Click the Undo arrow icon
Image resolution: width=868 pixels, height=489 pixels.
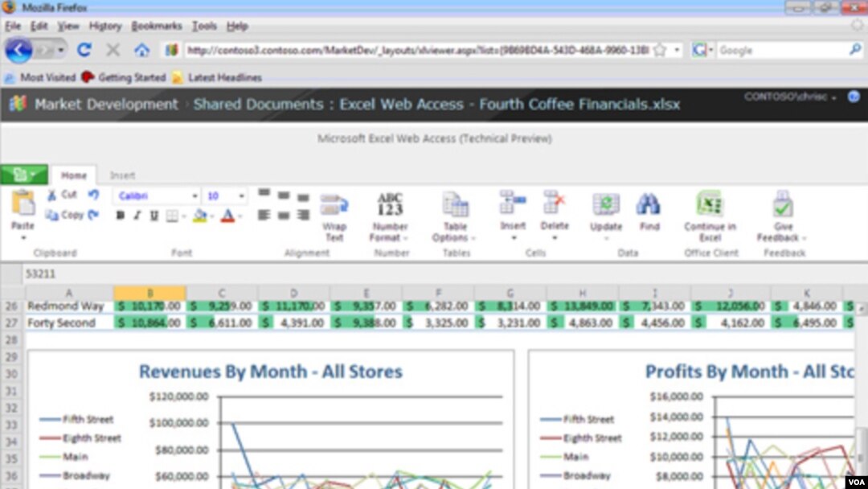93,195
